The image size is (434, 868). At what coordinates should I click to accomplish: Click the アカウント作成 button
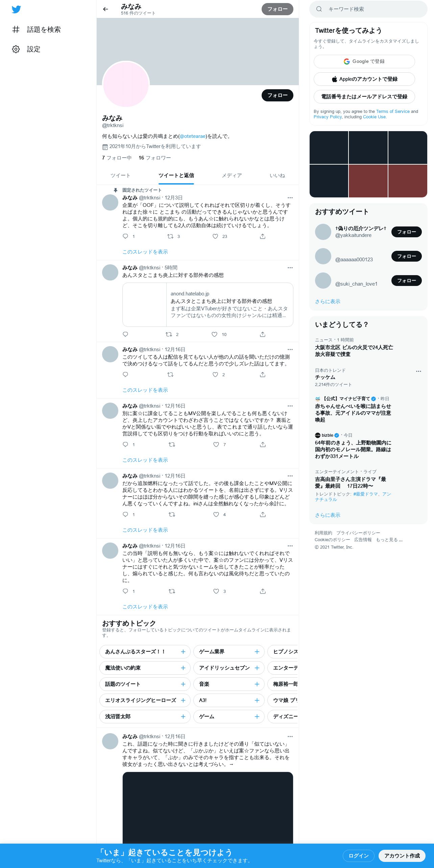[402, 856]
